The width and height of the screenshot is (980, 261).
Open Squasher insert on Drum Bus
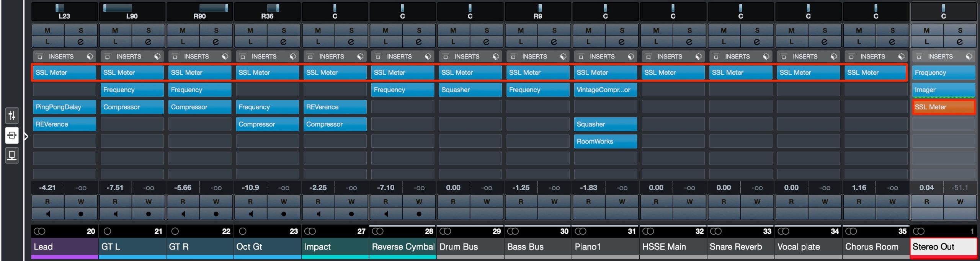coord(470,90)
